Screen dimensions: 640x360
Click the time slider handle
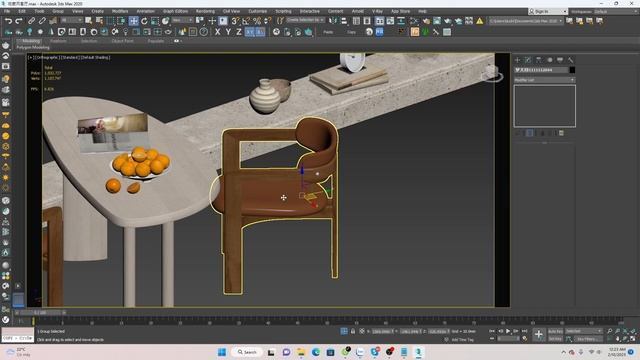tap(40, 313)
